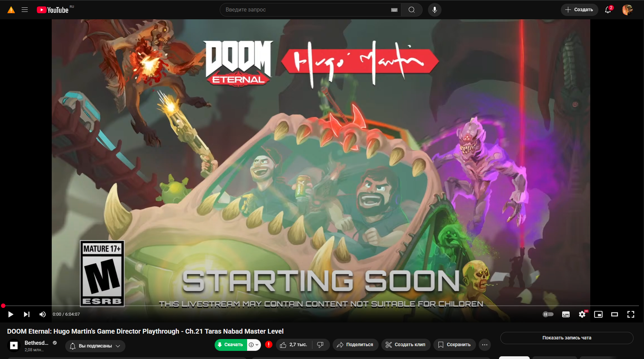This screenshot has width=644, height=359.
Task: Open the on-screen keyboard in search box
Action: pyautogui.click(x=394, y=10)
